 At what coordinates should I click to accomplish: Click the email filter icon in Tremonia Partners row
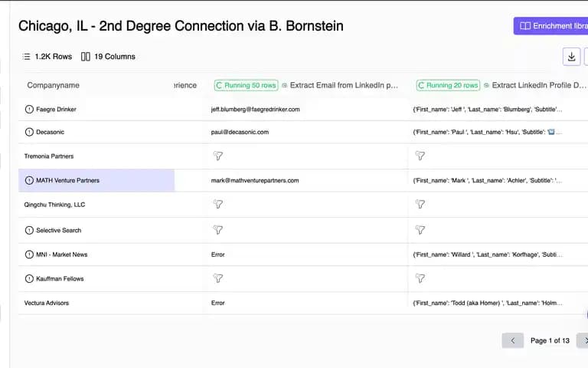tap(218, 156)
